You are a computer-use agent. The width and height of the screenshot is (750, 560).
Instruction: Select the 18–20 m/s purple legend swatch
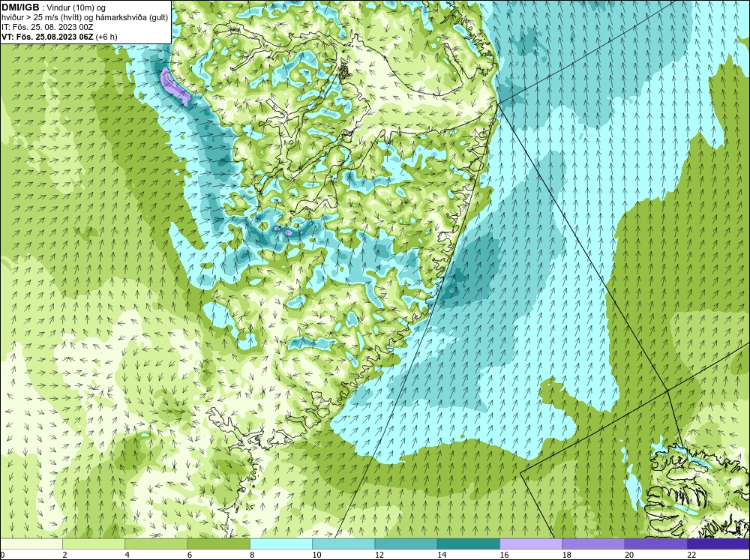click(593, 544)
